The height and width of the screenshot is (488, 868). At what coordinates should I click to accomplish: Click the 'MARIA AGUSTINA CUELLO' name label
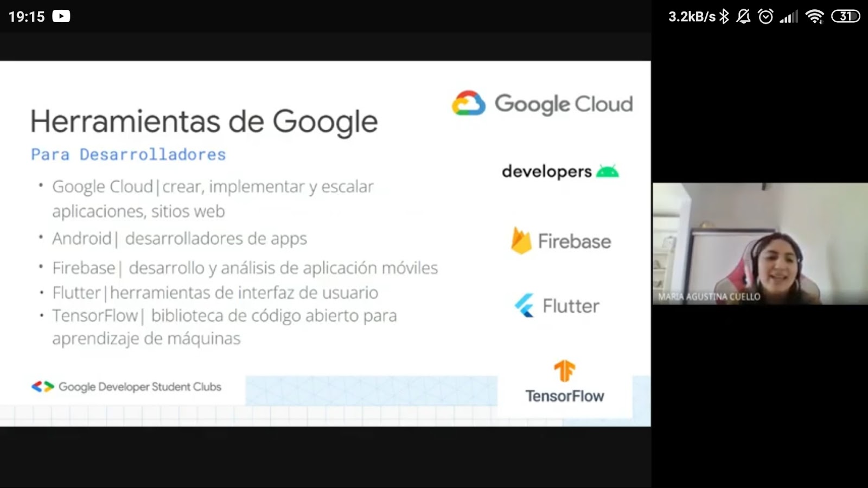coord(709,297)
